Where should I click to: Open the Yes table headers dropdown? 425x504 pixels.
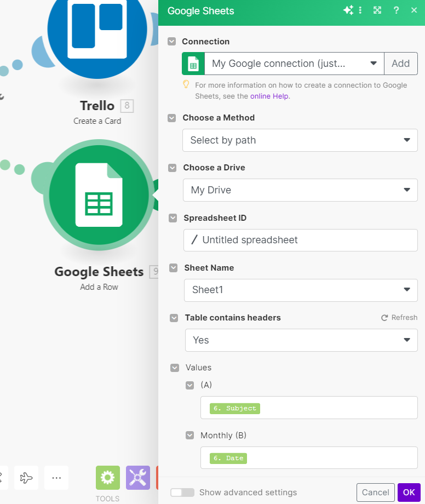tap(301, 340)
